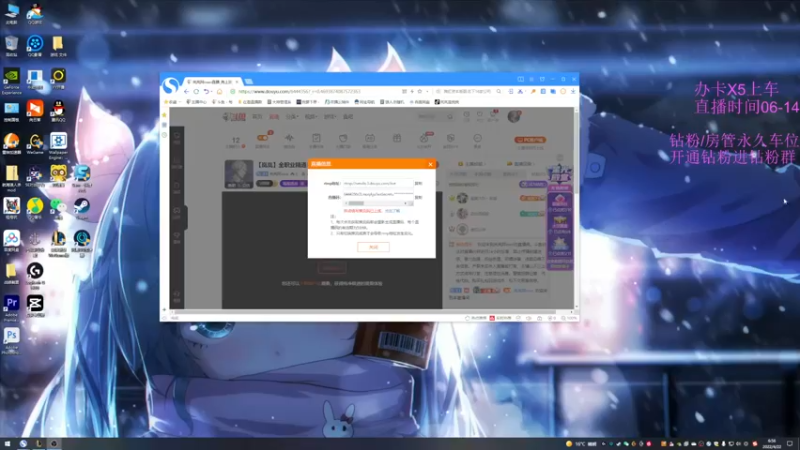This screenshot has height=450, width=800.
Task: Open QQ Music desktop icon
Action: click(x=35, y=206)
